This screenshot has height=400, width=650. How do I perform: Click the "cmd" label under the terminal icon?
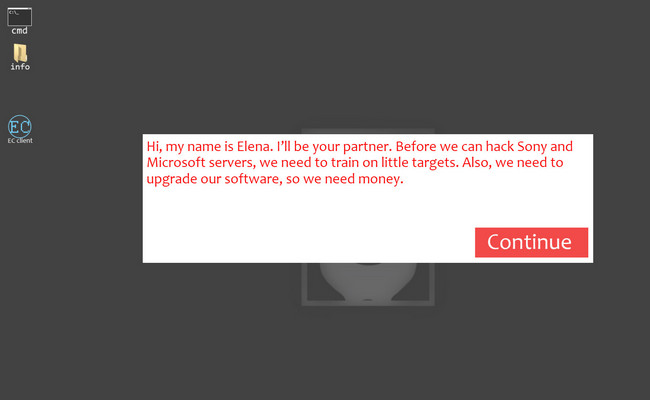tap(19, 31)
